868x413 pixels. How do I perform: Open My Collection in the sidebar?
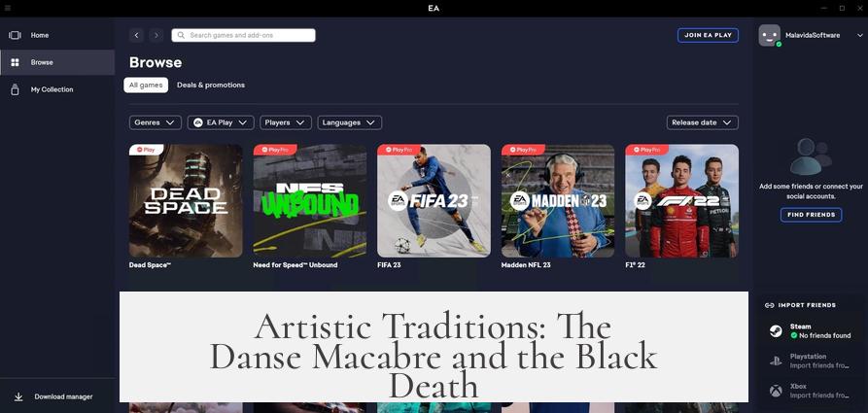pyautogui.click(x=57, y=89)
